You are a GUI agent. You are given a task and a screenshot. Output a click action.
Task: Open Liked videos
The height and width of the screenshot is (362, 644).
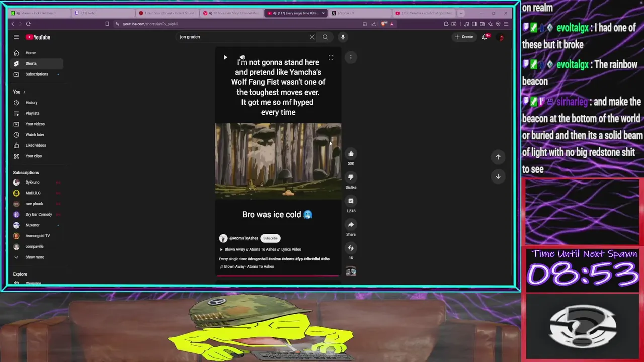coord(36,145)
